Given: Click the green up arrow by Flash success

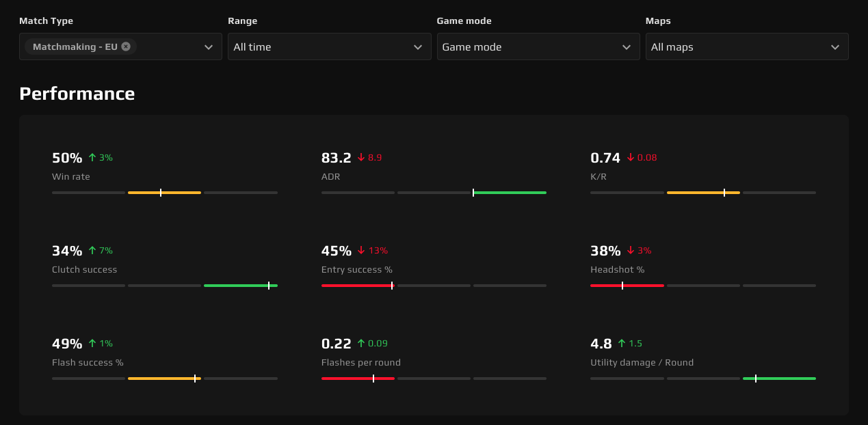Looking at the screenshot, I should pyautogui.click(x=92, y=344).
